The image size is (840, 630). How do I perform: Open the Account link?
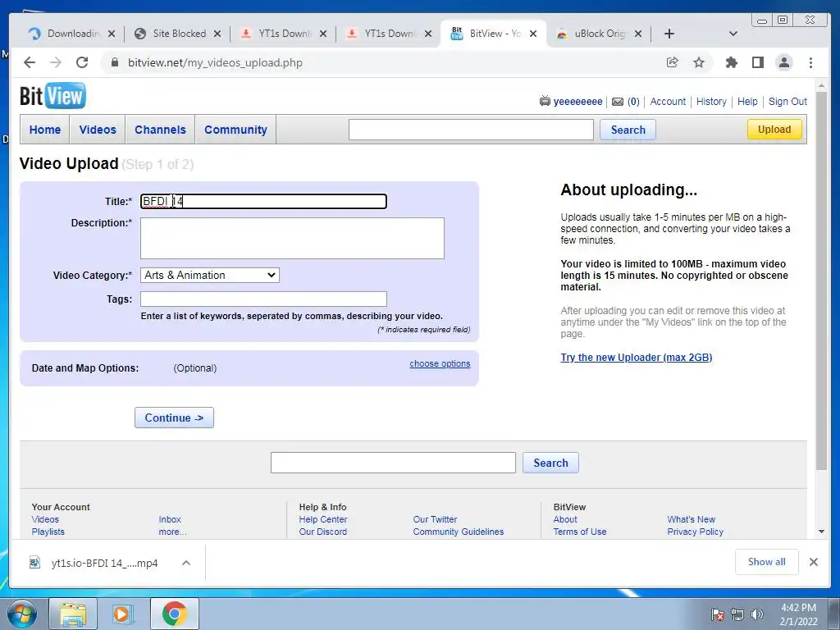point(668,101)
